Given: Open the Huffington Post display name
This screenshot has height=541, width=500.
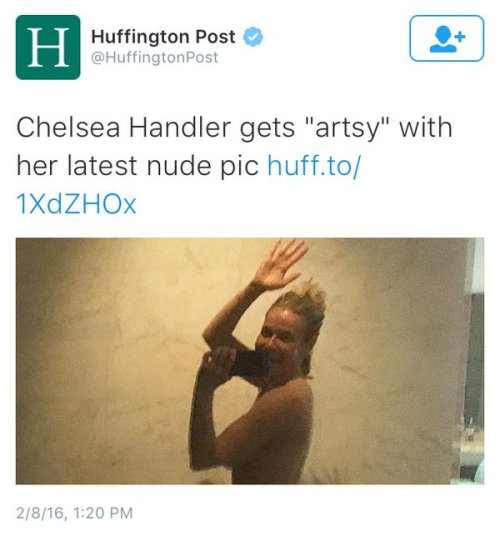Looking at the screenshot, I should pyautogui.click(x=163, y=37).
